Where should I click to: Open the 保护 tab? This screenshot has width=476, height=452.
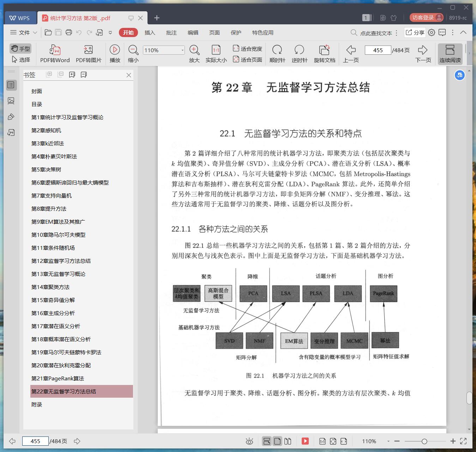[236, 32]
